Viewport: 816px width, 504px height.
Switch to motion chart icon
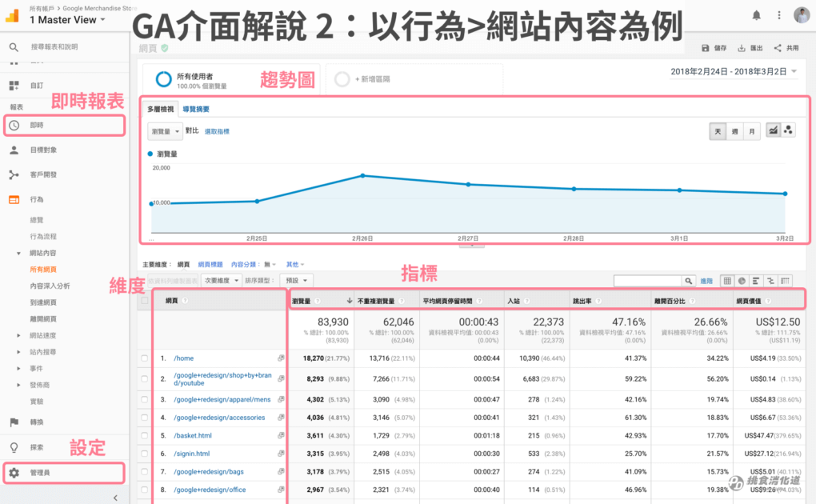788,130
